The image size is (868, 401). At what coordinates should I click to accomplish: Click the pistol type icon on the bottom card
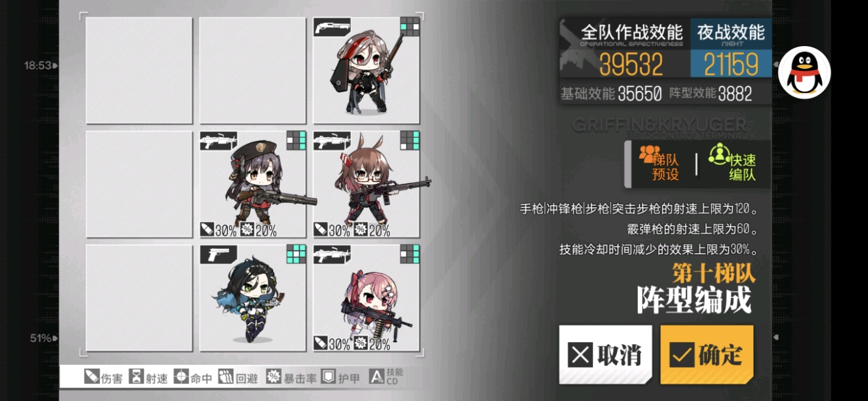[x=218, y=254]
